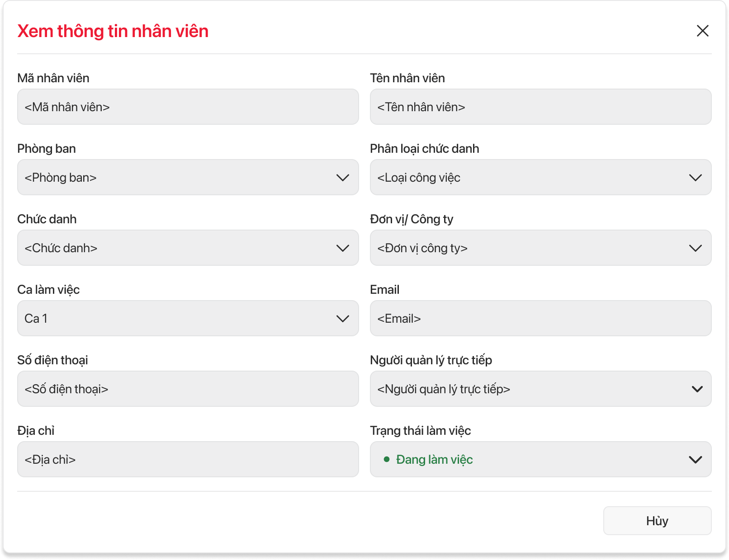Focus the Tên nhân viên text field

point(540,107)
